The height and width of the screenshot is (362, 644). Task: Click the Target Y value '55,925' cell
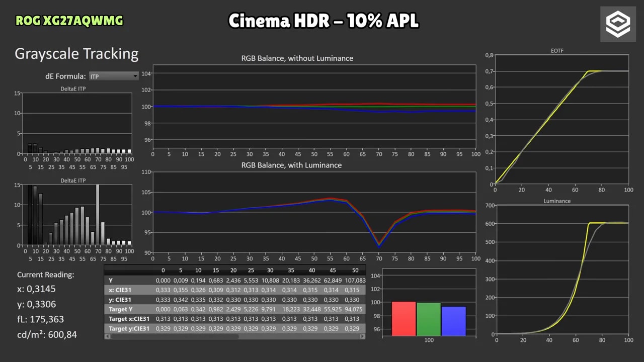pos(332,309)
